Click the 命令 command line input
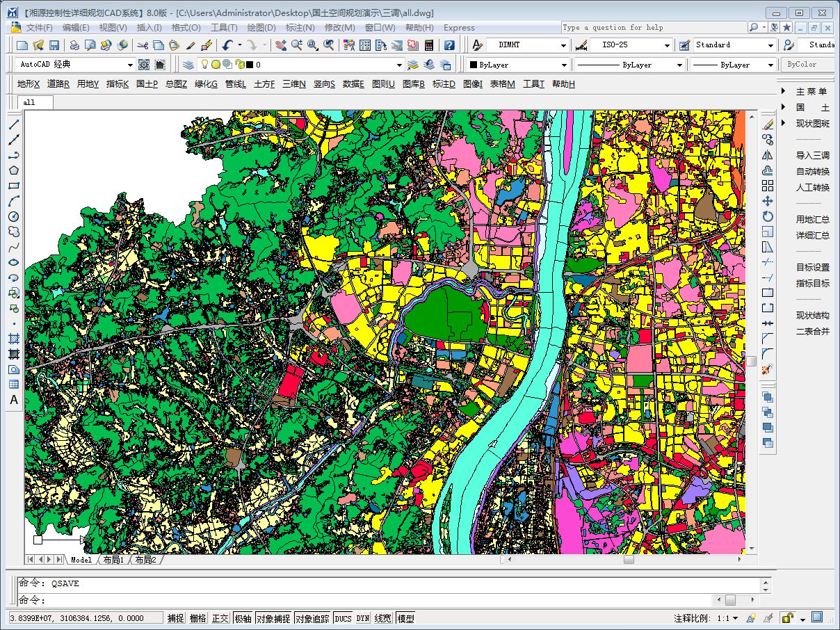 click(x=365, y=600)
